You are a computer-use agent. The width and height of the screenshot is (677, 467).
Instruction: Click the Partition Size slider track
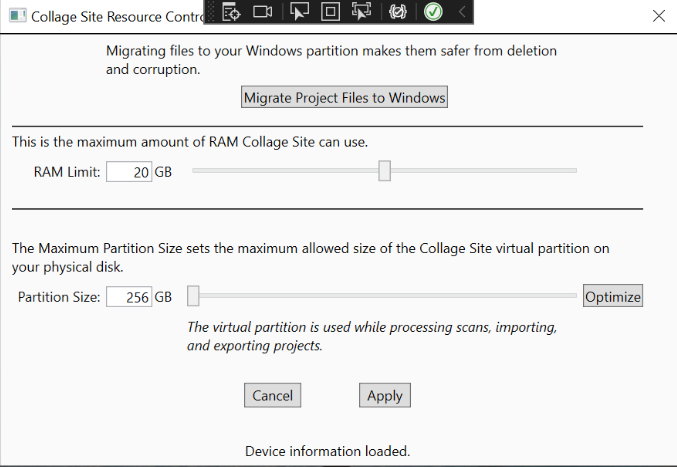(390, 296)
